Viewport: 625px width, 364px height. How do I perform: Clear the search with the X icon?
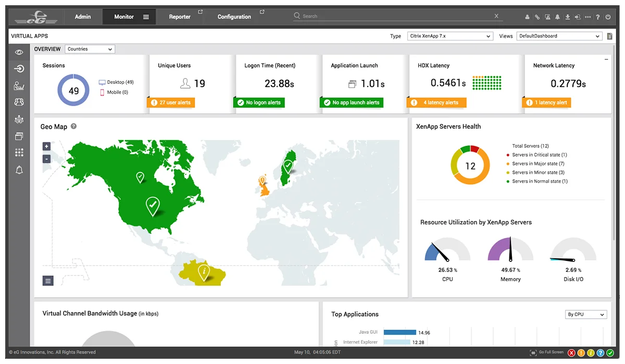[496, 16]
